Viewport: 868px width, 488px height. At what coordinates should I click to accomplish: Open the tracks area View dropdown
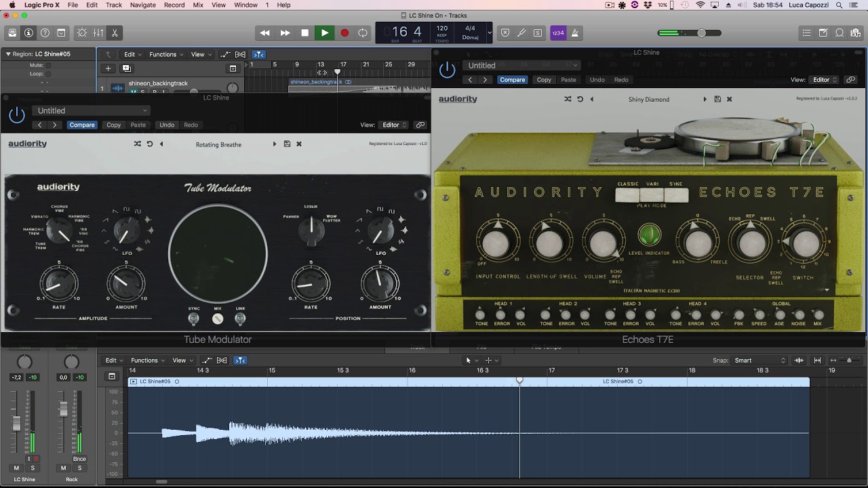[200, 54]
